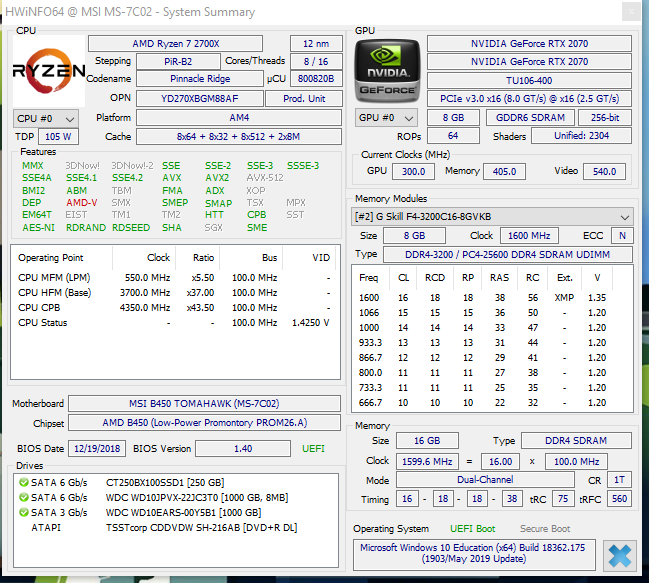The image size is (649, 583).
Task: Click the UEFI Boot label
Action: pos(472,529)
